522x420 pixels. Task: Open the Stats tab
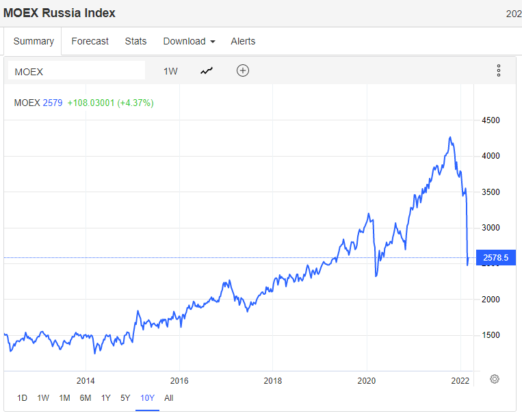[135, 41]
